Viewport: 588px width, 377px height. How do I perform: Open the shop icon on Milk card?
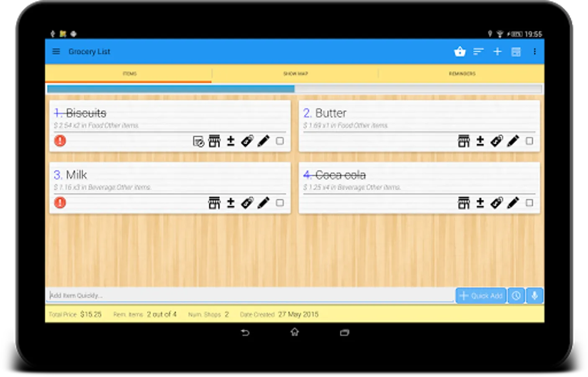tap(214, 203)
